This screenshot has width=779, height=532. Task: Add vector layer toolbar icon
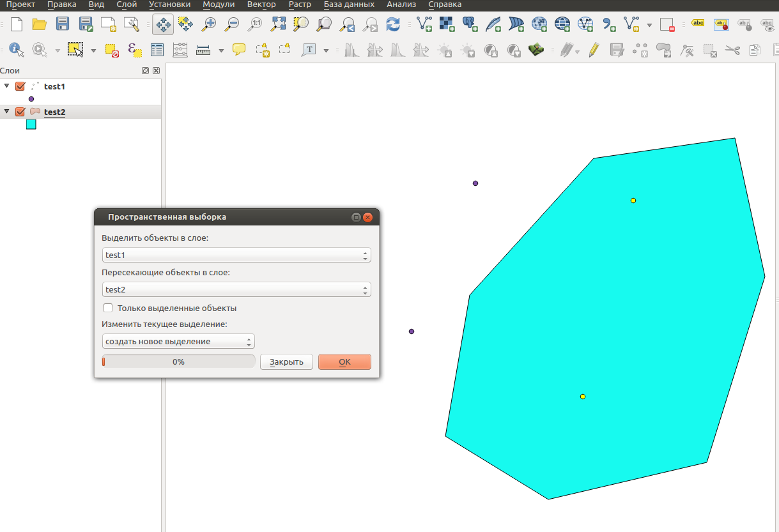click(x=424, y=25)
